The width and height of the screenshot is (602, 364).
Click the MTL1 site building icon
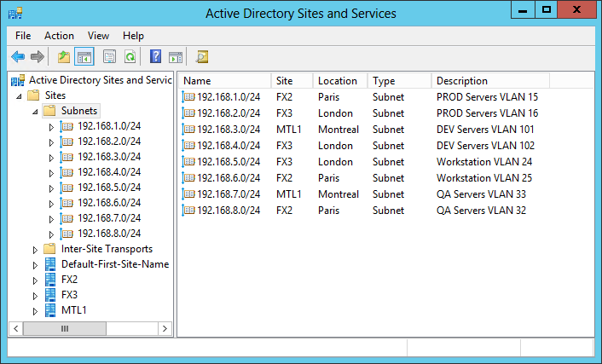tap(50, 310)
